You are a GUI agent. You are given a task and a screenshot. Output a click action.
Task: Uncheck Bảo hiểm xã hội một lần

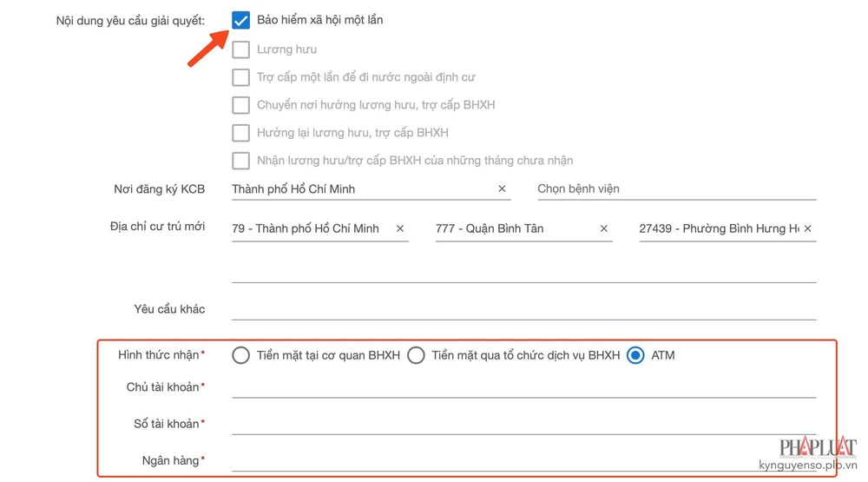tap(241, 21)
